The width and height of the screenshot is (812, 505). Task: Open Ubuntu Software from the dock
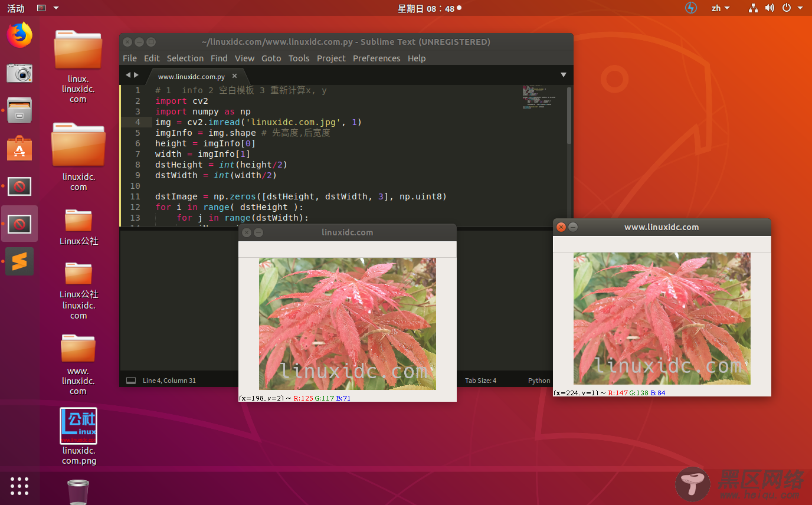point(19,149)
